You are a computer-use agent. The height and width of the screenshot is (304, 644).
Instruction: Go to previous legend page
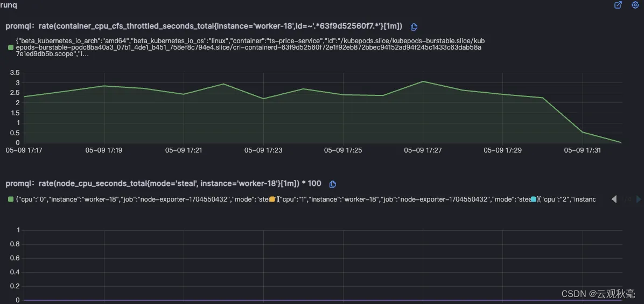pos(614,199)
